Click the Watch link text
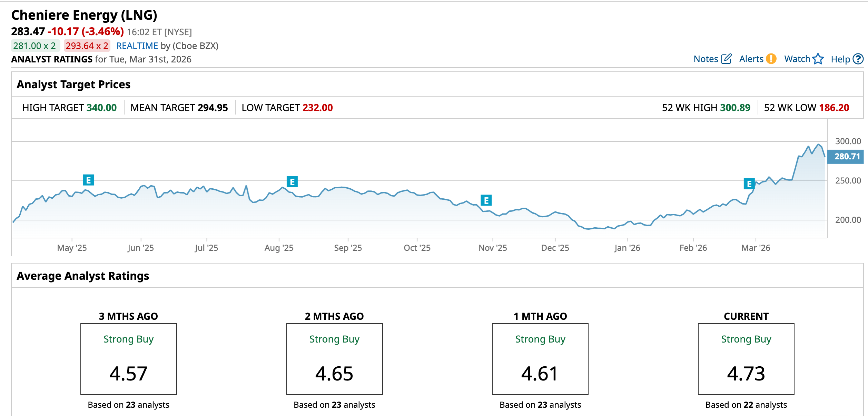Screen dimensions: 868x416 (797, 59)
